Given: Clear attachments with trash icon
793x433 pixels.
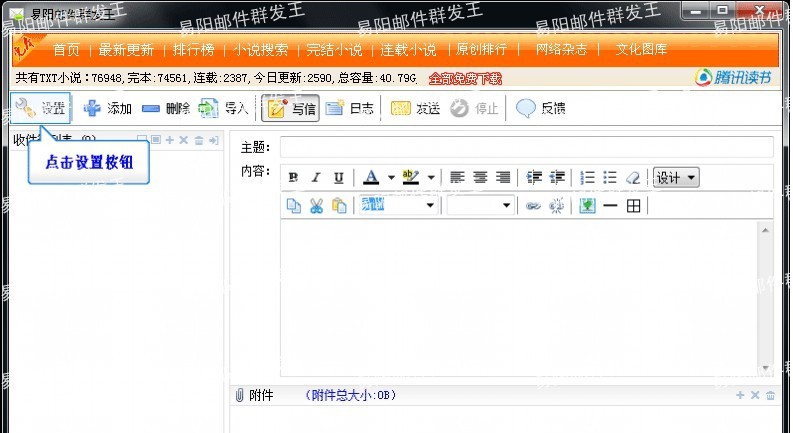Looking at the screenshot, I should [770, 395].
